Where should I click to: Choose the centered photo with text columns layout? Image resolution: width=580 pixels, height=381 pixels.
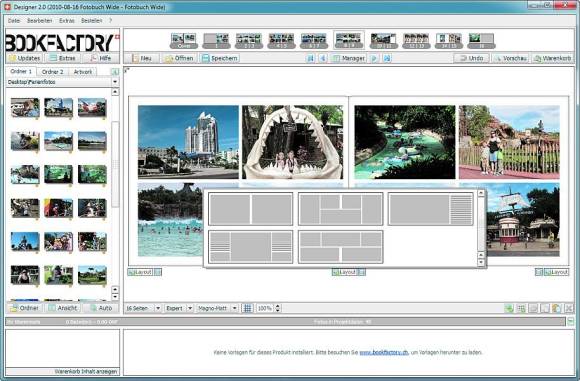[250, 247]
